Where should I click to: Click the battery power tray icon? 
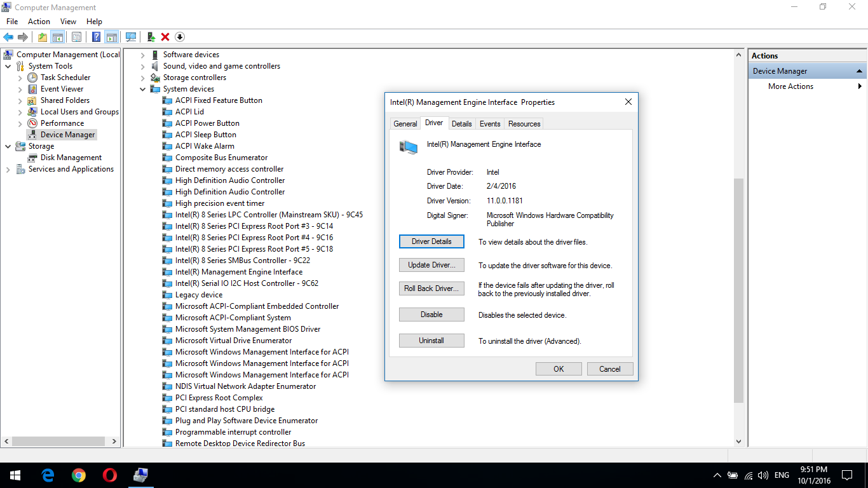[733, 475]
